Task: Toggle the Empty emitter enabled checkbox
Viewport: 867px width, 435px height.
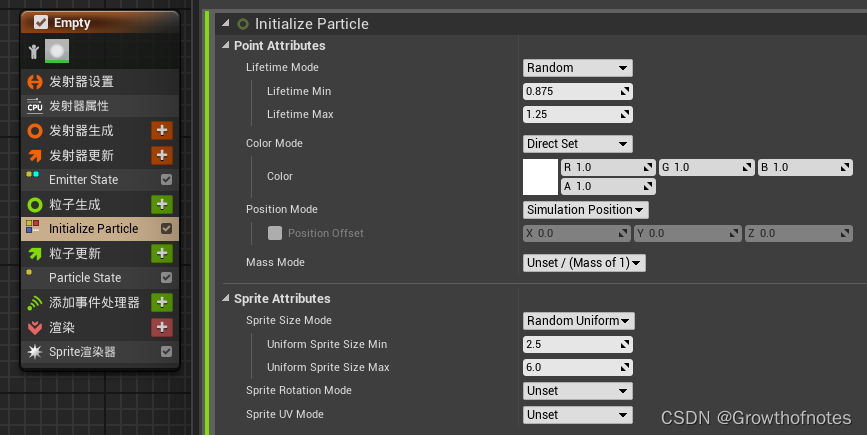Action: click(41, 21)
